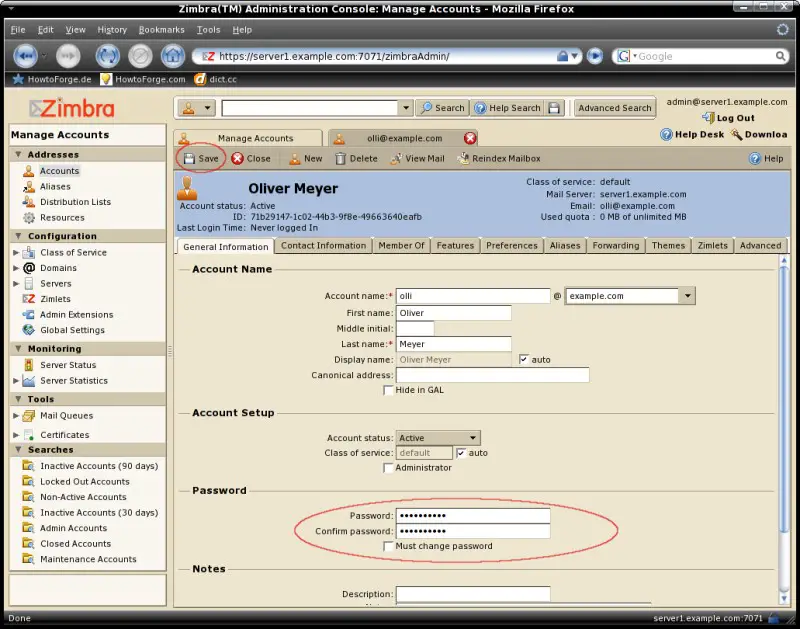800x629 pixels.
Task: Tick Must change password checkbox
Action: click(x=389, y=546)
